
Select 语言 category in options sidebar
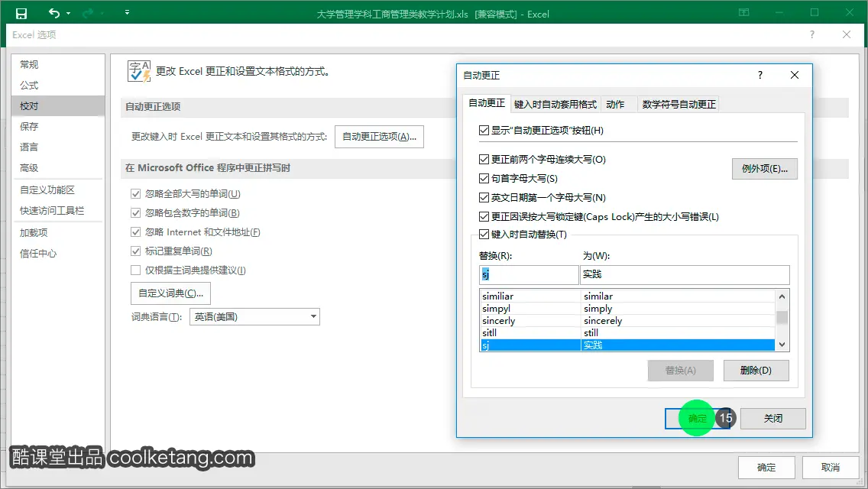point(57,147)
